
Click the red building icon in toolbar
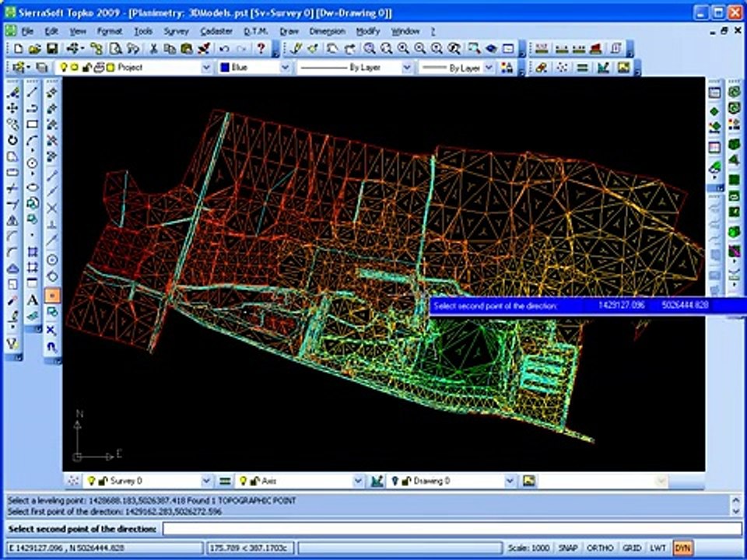pyautogui.click(x=596, y=48)
